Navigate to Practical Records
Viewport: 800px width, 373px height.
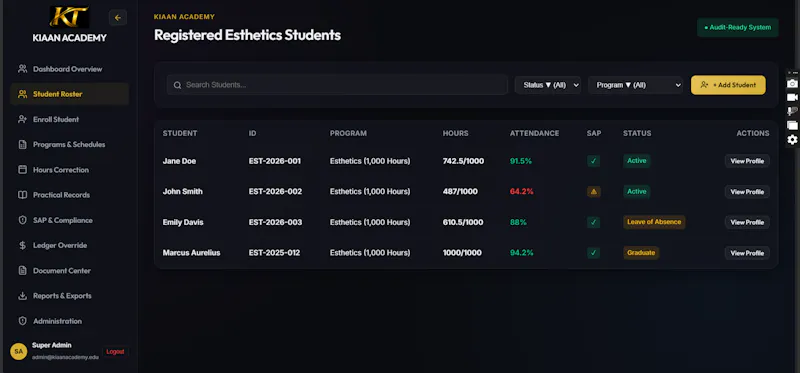(x=69, y=195)
